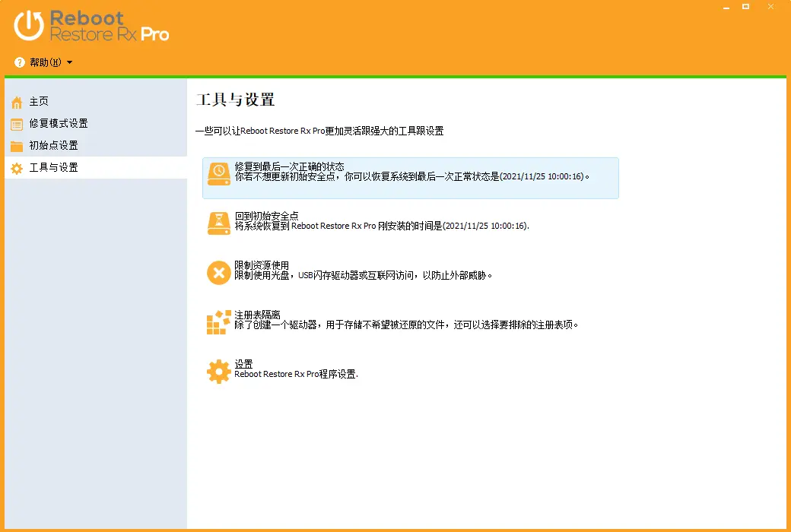Image resolution: width=791 pixels, height=532 pixels.
Task: Click the hourglass drive icon for 回到初始安全点
Action: coord(219,223)
